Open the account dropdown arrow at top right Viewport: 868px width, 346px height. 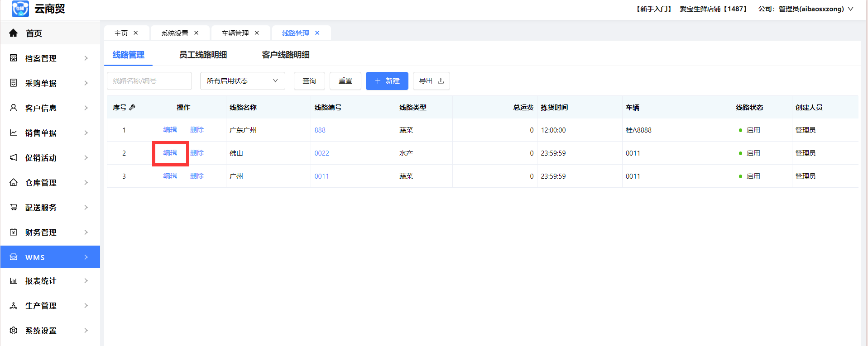click(x=850, y=9)
